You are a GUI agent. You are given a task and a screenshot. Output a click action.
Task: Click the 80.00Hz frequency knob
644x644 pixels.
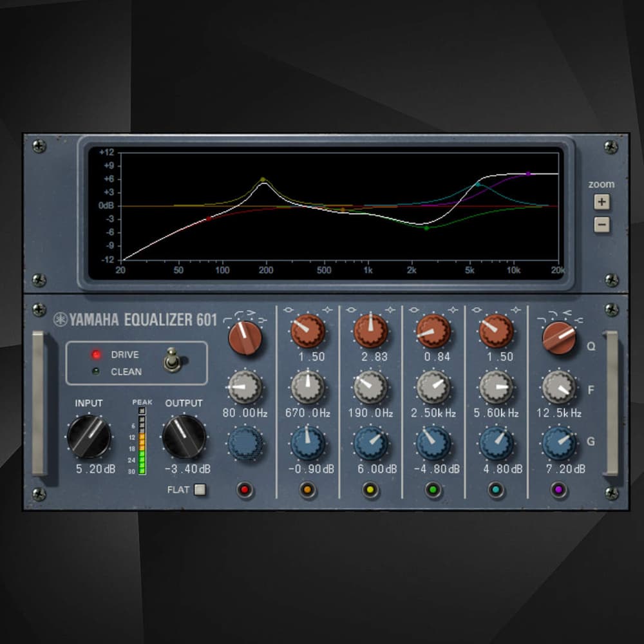(245, 387)
